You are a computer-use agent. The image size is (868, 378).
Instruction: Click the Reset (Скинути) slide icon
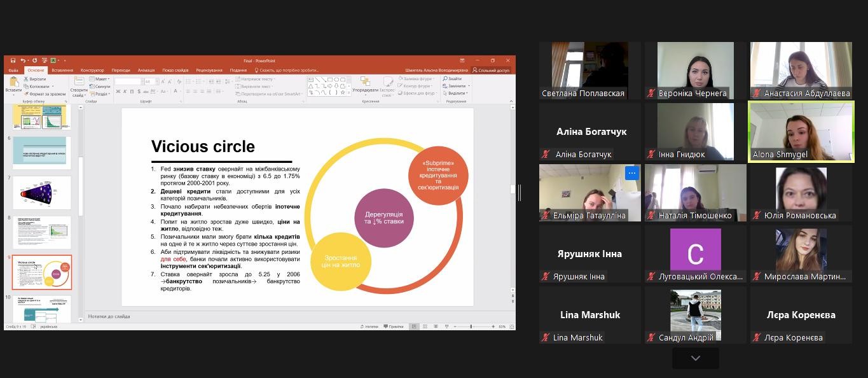coord(92,87)
